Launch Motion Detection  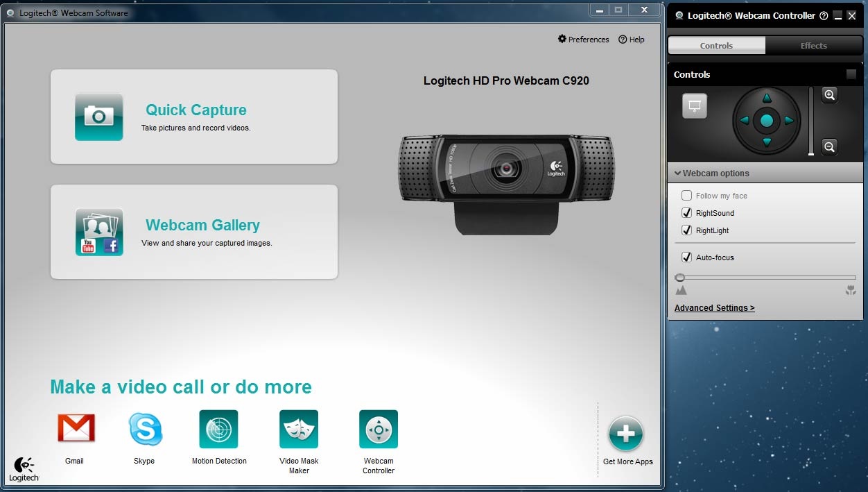(x=218, y=428)
